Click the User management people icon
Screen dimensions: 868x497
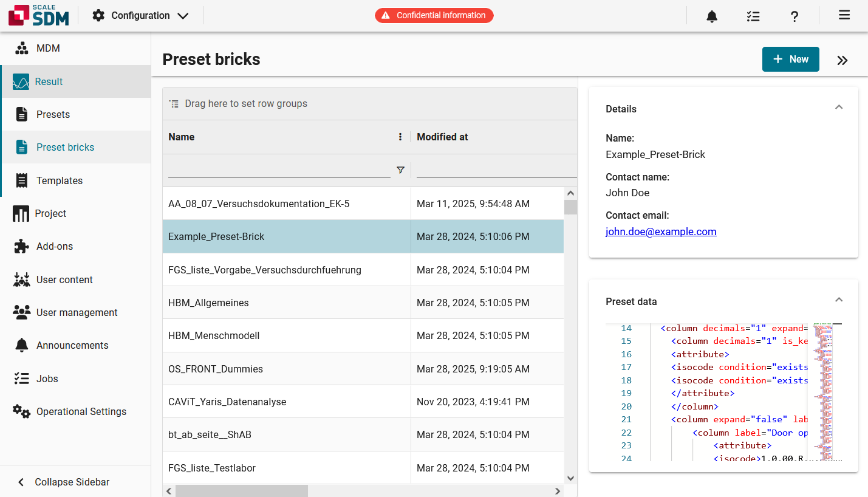tap(21, 312)
